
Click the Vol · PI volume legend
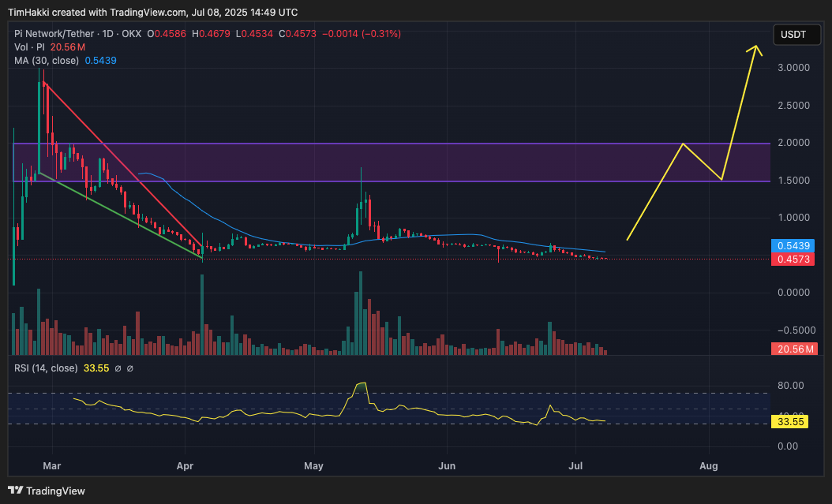pyautogui.click(x=30, y=47)
